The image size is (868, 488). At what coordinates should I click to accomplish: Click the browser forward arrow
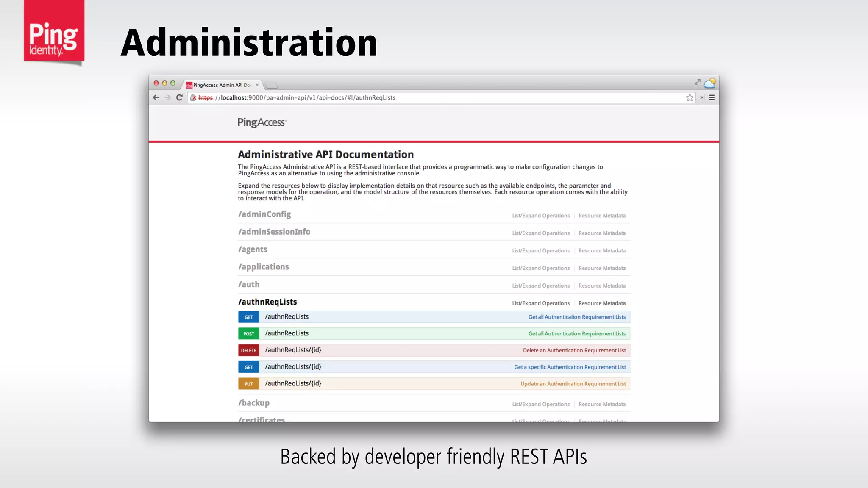tap(168, 97)
